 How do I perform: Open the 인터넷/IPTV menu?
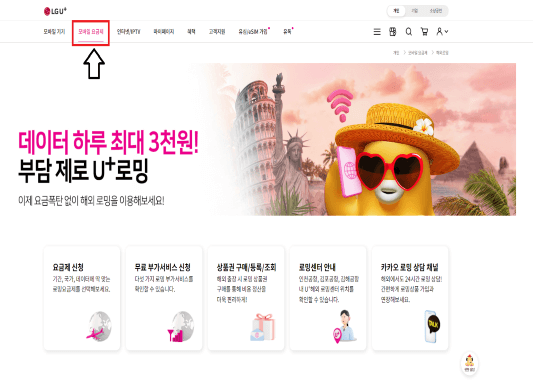pos(128,32)
